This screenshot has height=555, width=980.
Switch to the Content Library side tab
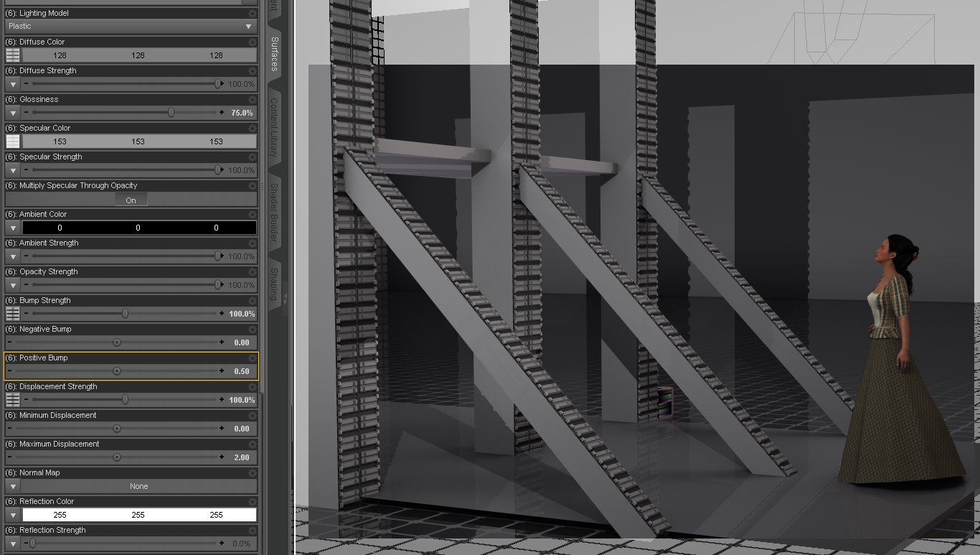click(275, 128)
